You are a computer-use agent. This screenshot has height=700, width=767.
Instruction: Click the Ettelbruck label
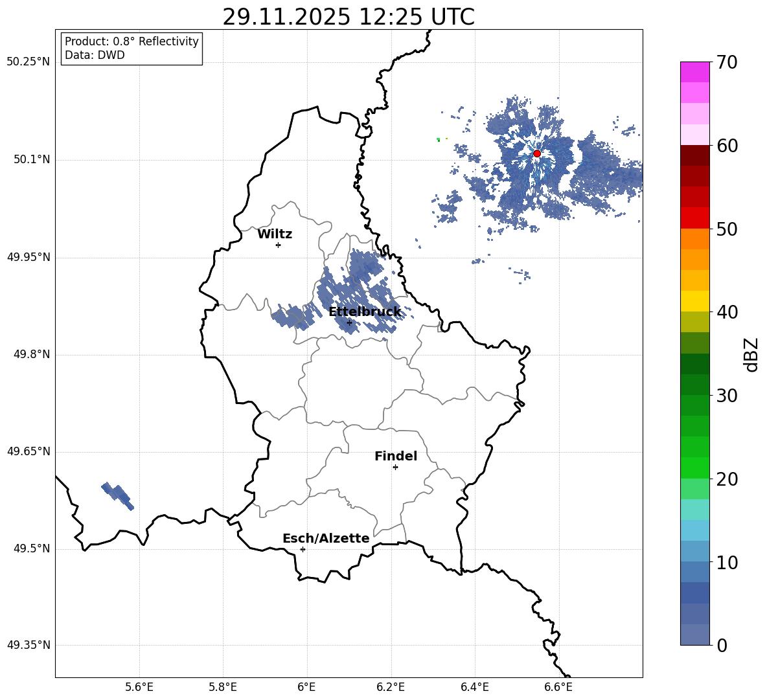[x=365, y=312]
